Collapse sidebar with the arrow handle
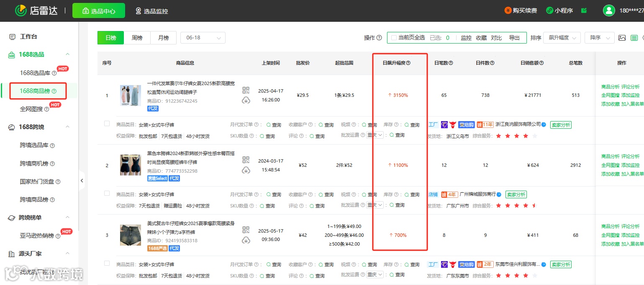 pyautogui.click(x=82, y=181)
